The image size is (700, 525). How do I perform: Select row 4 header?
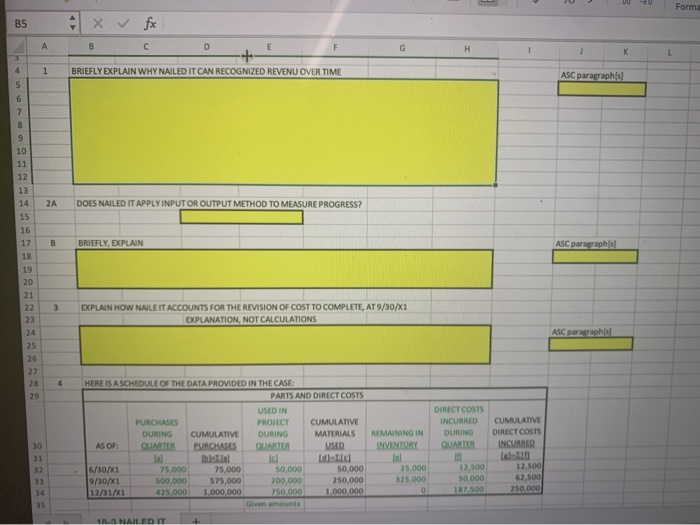tap(18, 71)
